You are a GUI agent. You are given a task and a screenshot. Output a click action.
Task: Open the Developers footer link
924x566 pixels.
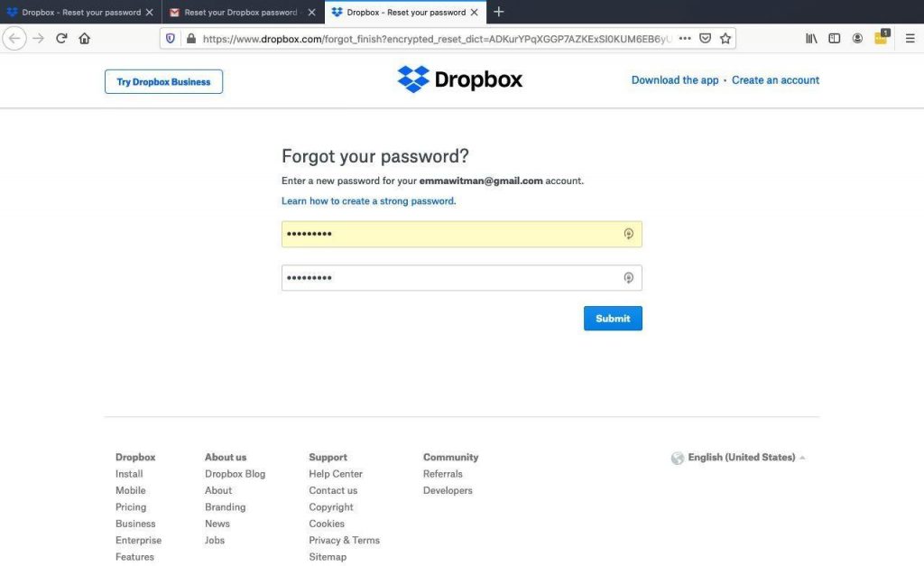tap(448, 490)
